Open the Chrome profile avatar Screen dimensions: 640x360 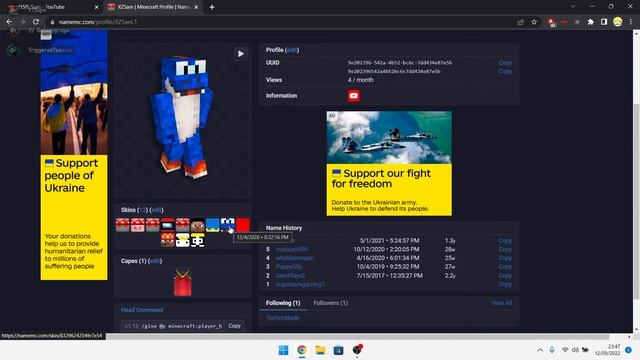point(618,22)
